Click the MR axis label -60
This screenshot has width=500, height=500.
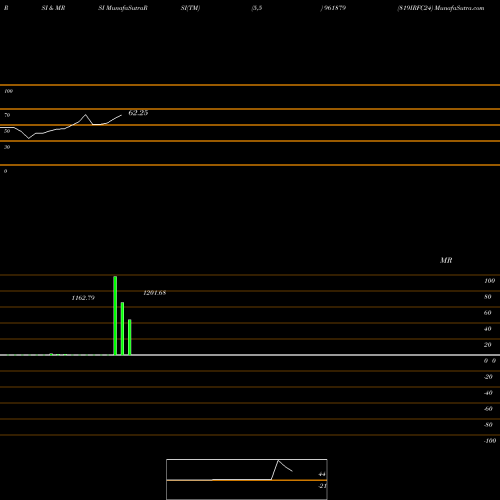pos(488,409)
